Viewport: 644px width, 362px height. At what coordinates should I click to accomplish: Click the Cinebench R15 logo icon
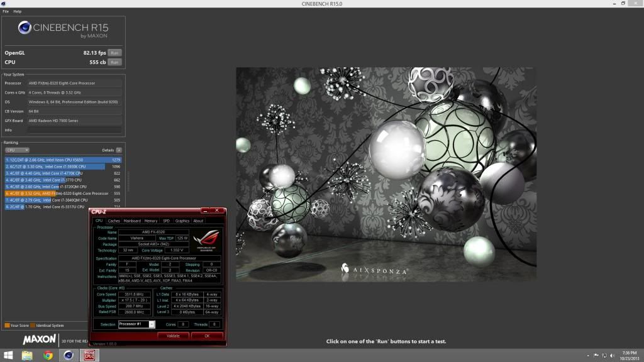(x=25, y=28)
